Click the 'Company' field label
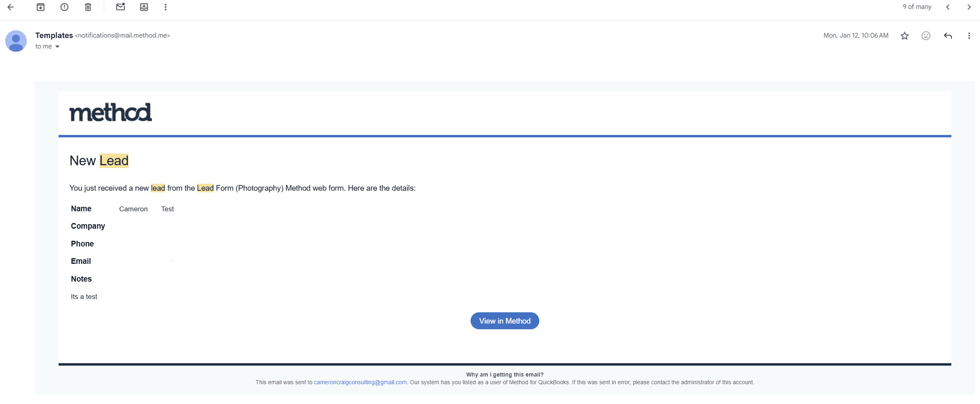 pos(88,226)
